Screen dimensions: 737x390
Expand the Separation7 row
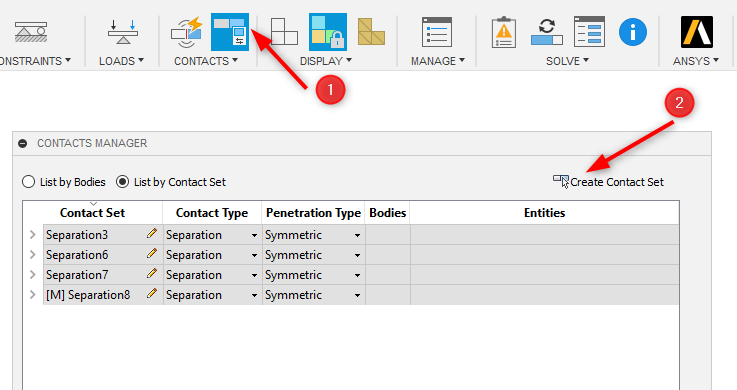(x=32, y=275)
